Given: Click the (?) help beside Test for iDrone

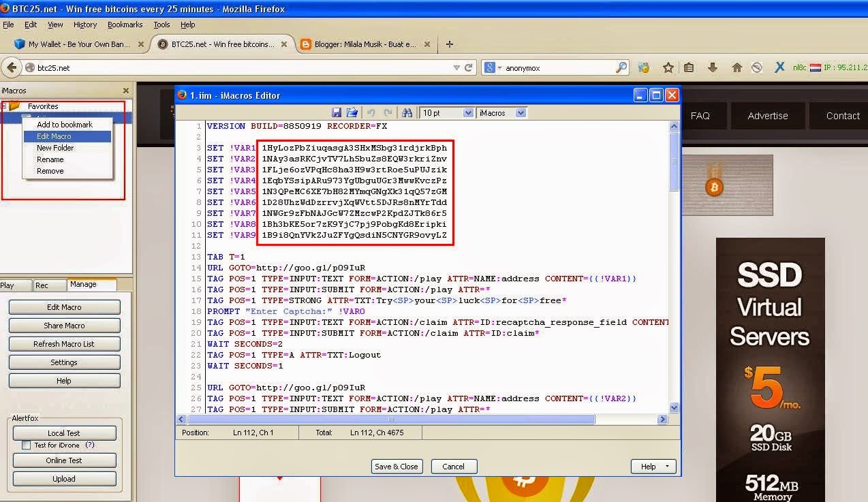Looking at the screenshot, I should [x=90, y=445].
